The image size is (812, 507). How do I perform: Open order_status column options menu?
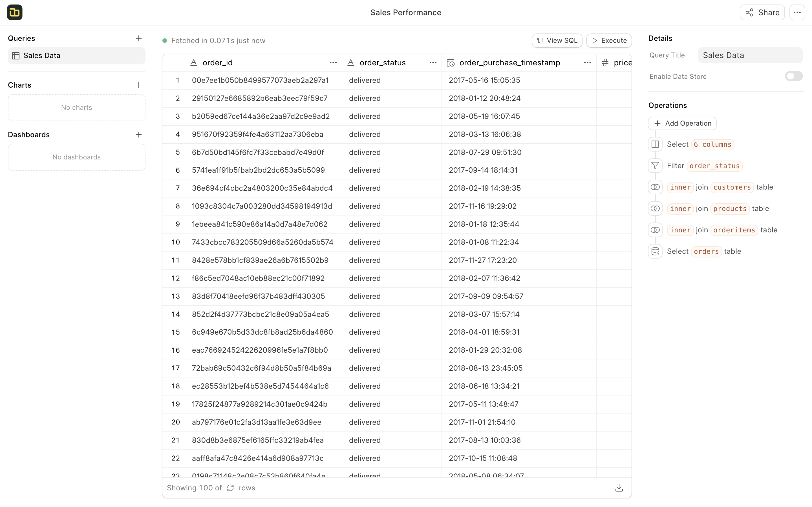(433, 63)
